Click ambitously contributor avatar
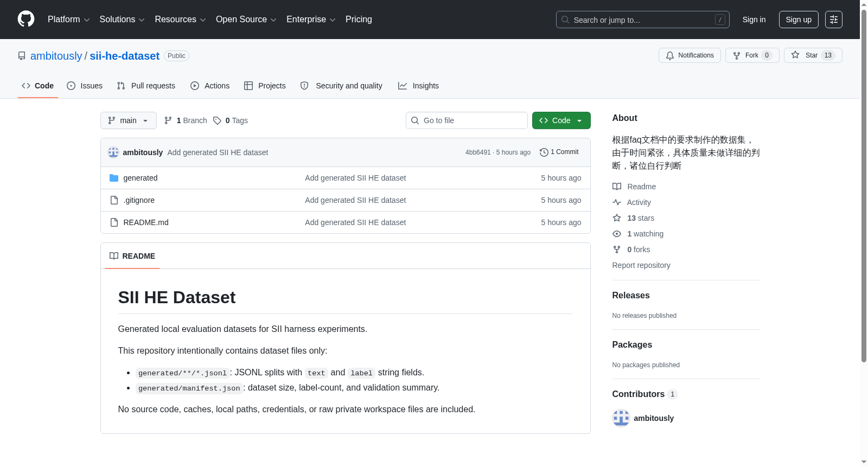This screenshot has width=868, height=467. pyautogui.click(x=621, y=418)
